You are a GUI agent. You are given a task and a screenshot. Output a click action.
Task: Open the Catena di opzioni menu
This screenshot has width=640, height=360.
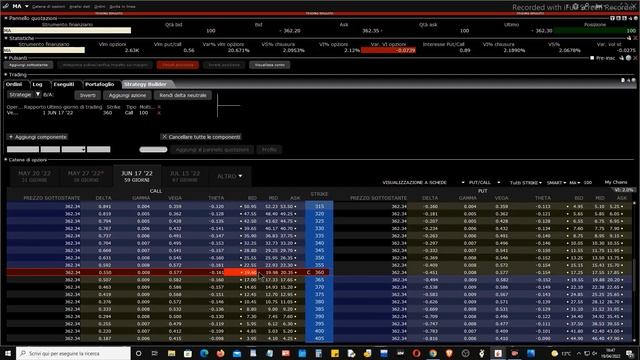[49, 7]
